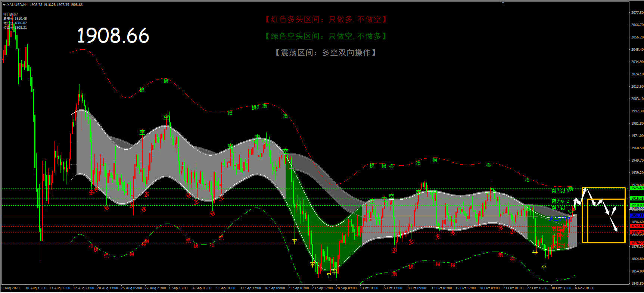Screen dimensions: 644x293
Task: Open the dropdown triangle beside XAUUSD,H4
Action: point(4,5)
